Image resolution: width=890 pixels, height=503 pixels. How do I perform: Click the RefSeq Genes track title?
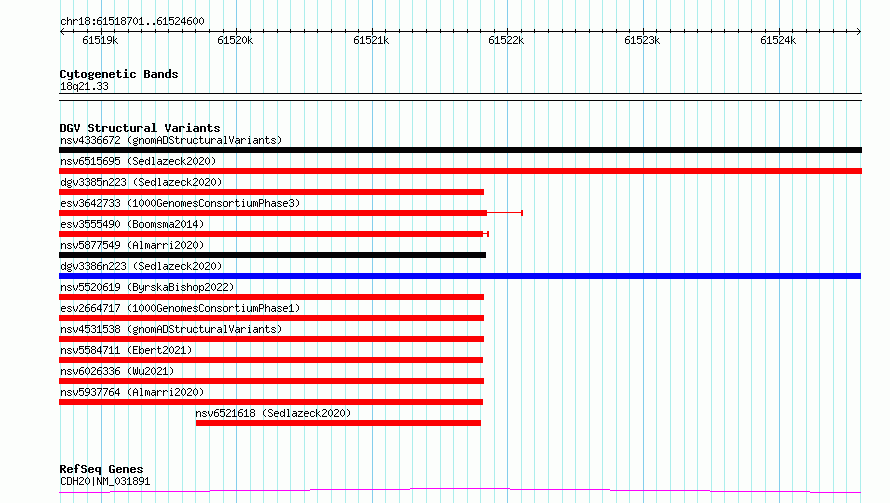coord(101,469)
